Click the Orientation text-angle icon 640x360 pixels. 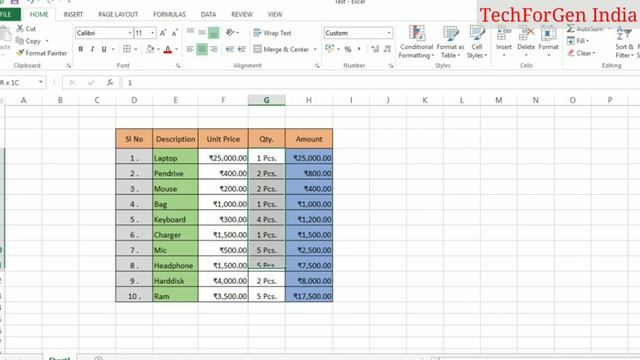pos(230,33)
